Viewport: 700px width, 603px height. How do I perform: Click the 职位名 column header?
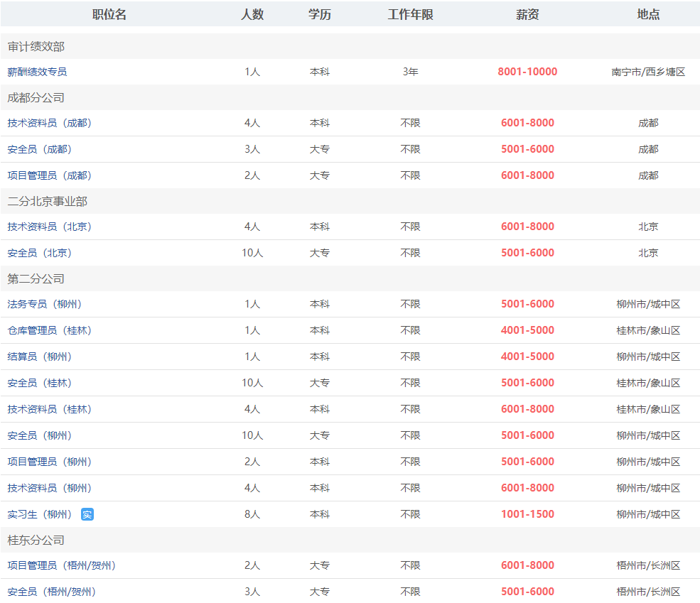pos(109,14)
